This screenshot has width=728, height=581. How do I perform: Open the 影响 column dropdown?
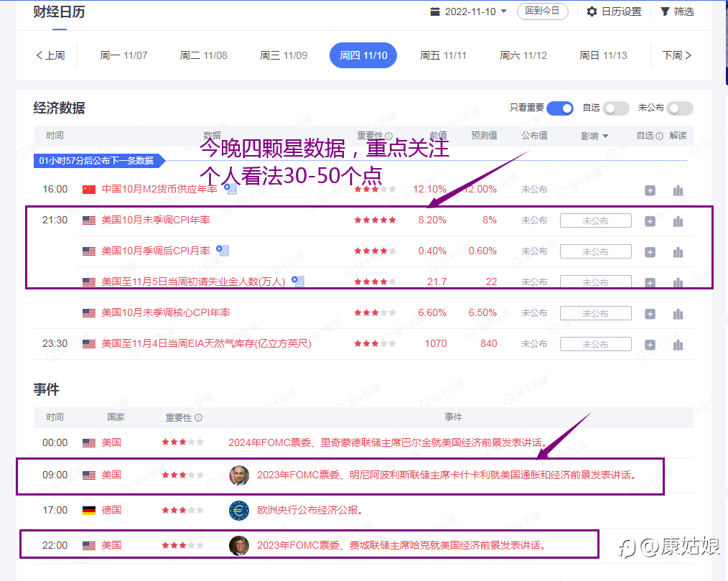605,136
